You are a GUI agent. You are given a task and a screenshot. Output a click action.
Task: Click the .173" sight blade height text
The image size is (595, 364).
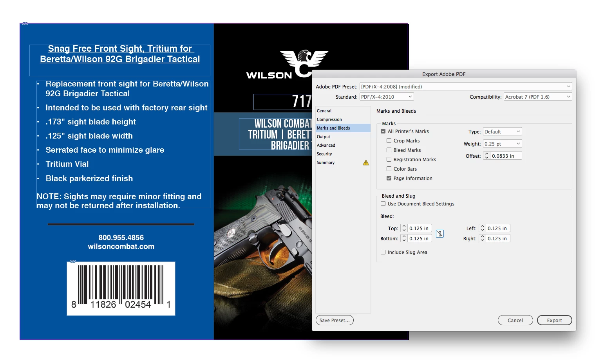coord(90,122)
